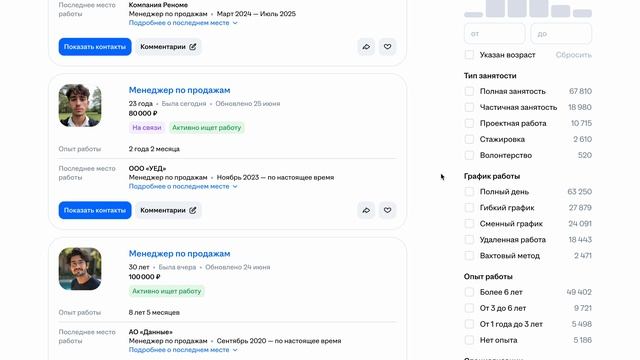Expand Подробнее о последнем месте for АО «Данные»
The width and height of the screenshot is (640, 360).
[183, 350]
